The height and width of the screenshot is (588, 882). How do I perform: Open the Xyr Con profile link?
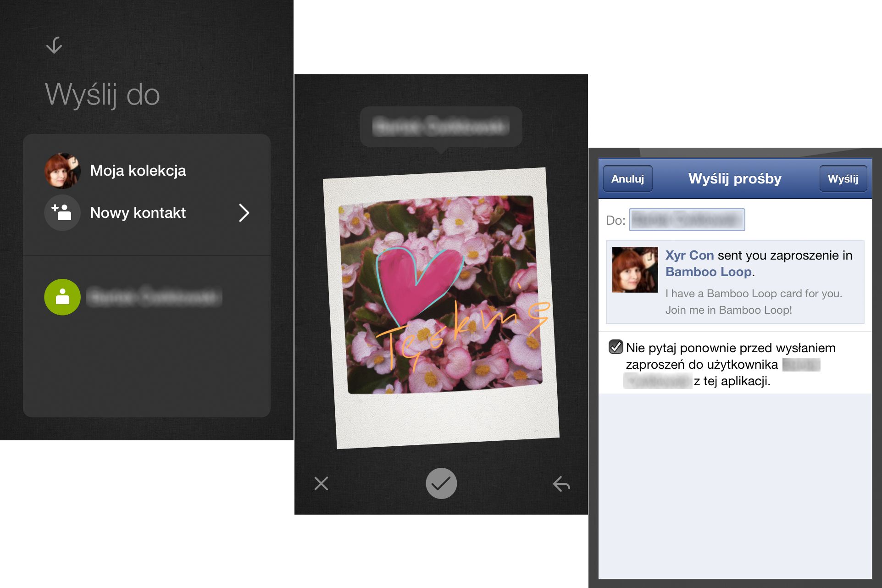click(x=689, y=255)
